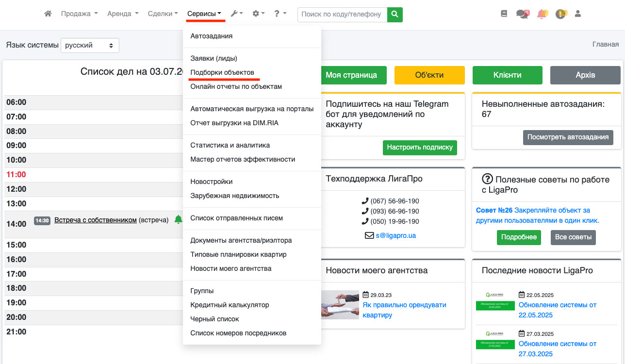This screenshot has width=625, height=364.
Task: Click the green search magnifier button
Action: [x=395, y=15]
